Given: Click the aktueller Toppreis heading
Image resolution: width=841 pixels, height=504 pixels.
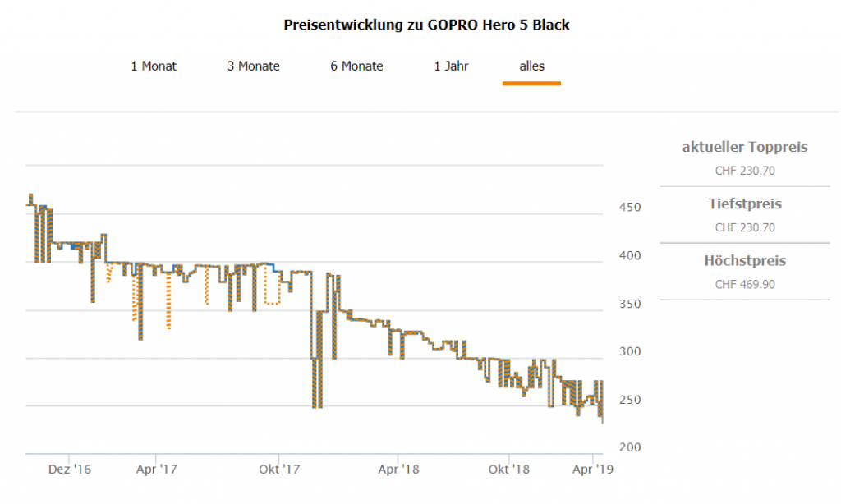Looking at the screenshot, I should [745, 148].
